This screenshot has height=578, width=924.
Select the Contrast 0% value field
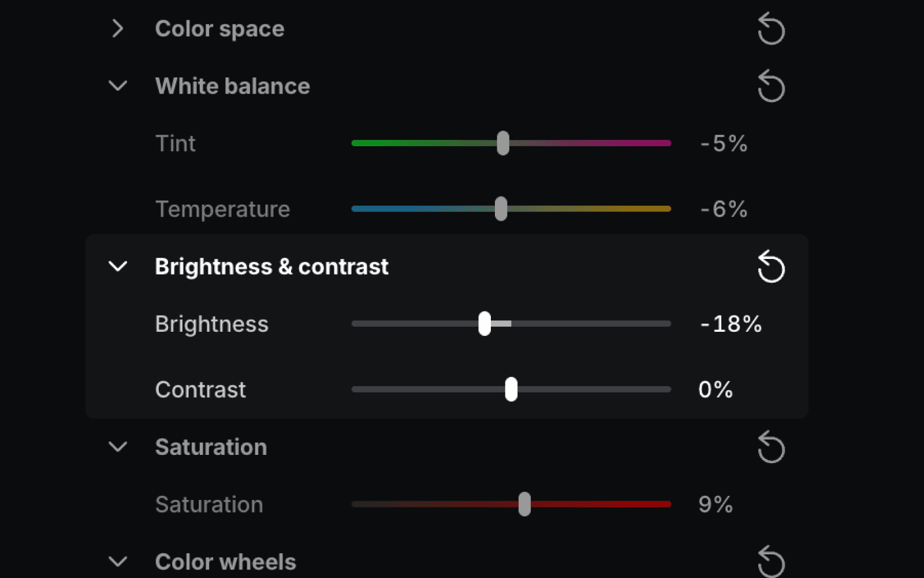tap(716, 390)
